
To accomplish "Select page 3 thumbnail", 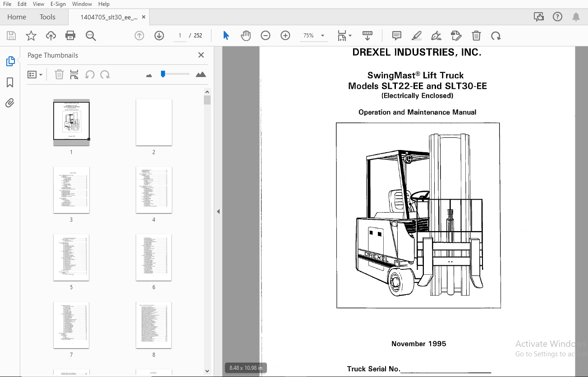I will click(x=71, y=190).
